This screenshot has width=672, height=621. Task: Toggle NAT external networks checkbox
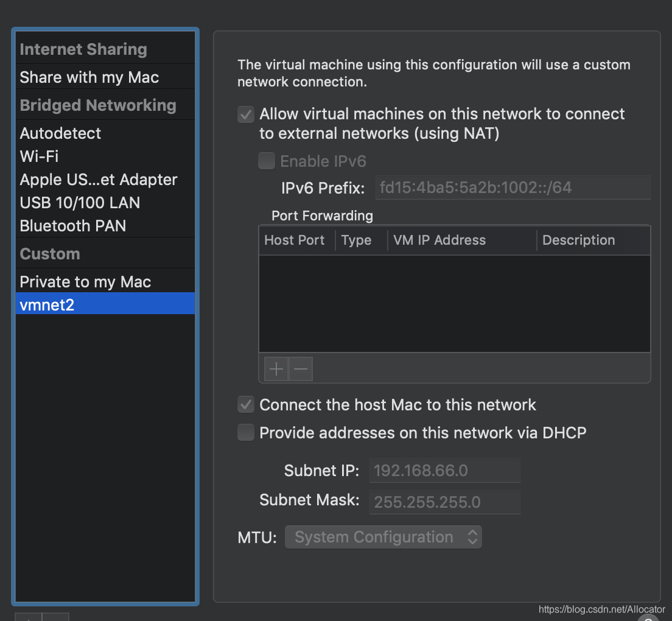tap(246, 114)
